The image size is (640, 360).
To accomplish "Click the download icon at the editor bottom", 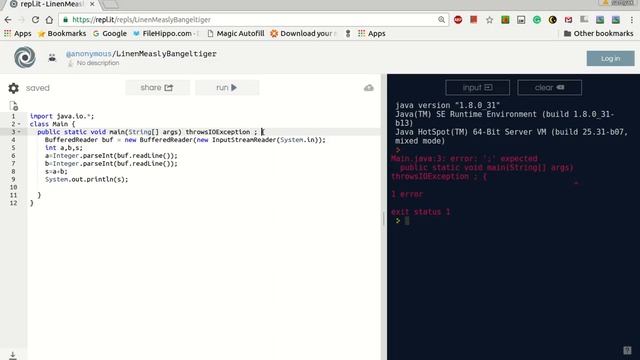I will point(13,356).
